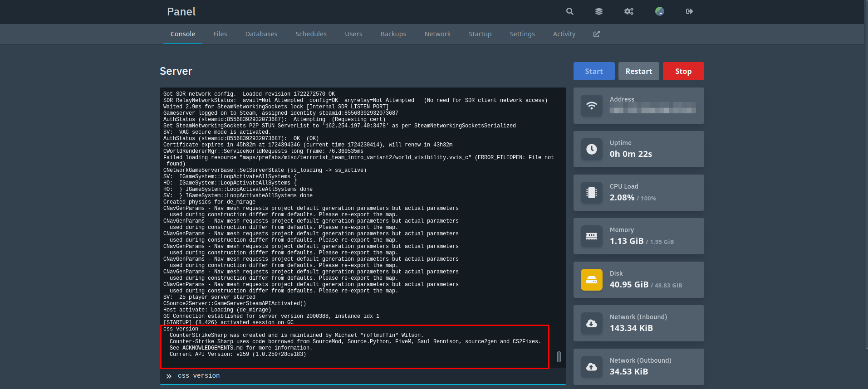Open the account avatar icon
The width and height of the screenshot is (868, 389).
click(x=660, y=11)
